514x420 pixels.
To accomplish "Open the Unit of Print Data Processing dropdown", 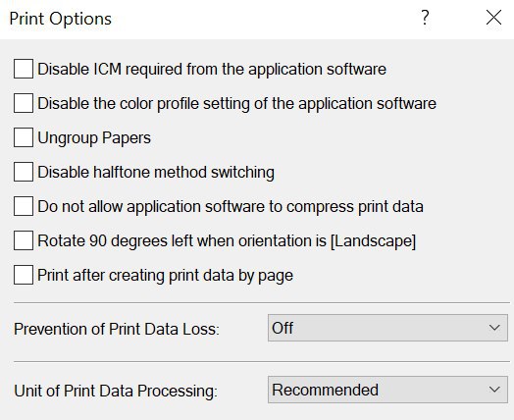I will (387, 390).
